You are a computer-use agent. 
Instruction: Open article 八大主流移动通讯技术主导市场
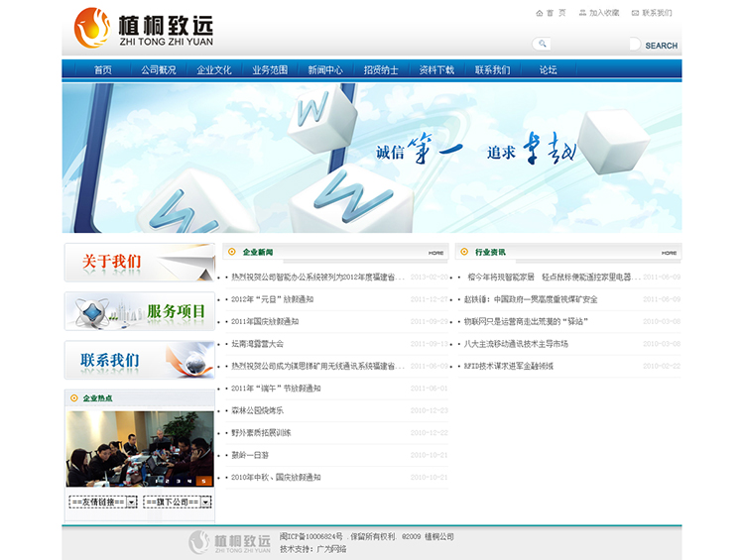[516, 344]
